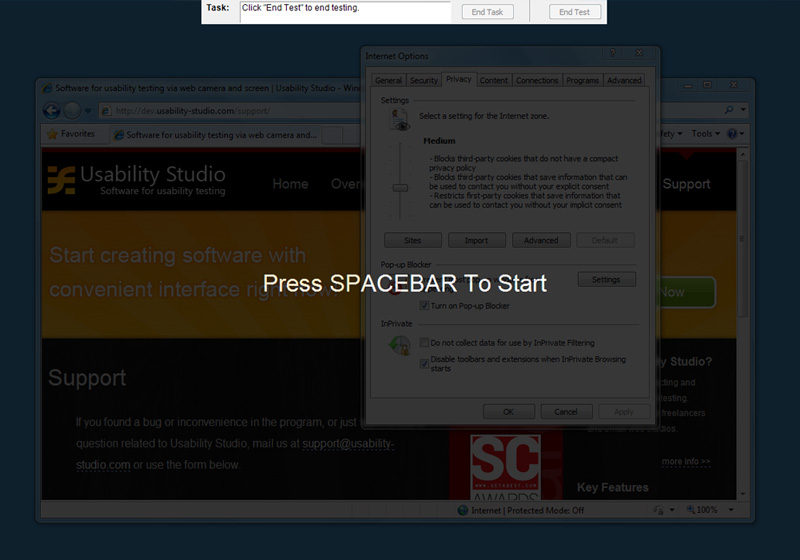The height and width of the screenshot is (560, 800).
Task: Open the Programs tab
Action: [582, 80]
